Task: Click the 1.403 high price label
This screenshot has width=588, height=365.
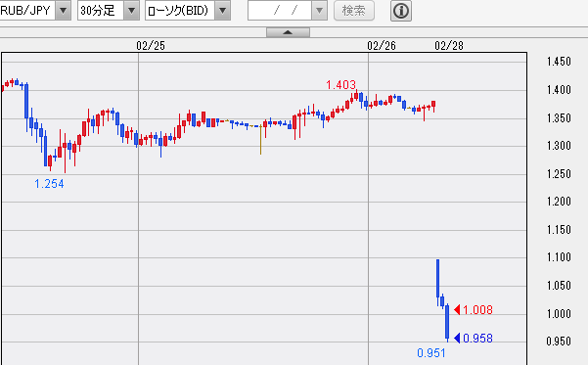Action: [340, 85]
